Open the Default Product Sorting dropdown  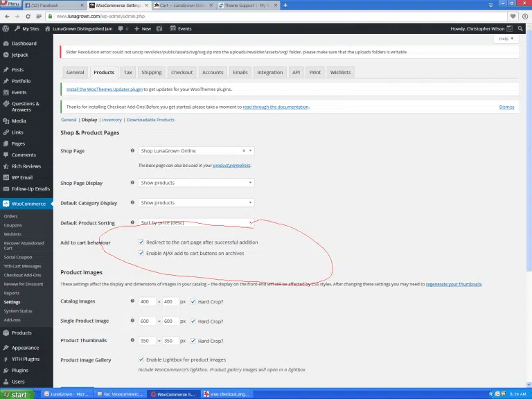[x=196, y=222]
